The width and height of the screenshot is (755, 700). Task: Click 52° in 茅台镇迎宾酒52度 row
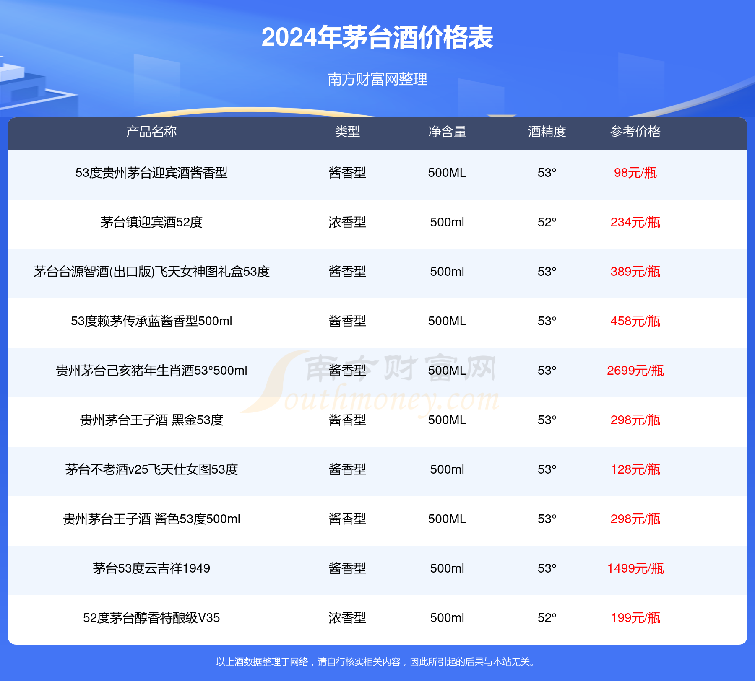(x=547, y=222)
